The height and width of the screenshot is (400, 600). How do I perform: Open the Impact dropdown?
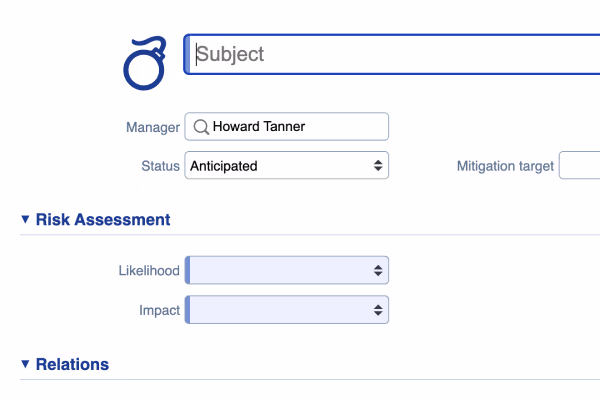pos(287,310)
